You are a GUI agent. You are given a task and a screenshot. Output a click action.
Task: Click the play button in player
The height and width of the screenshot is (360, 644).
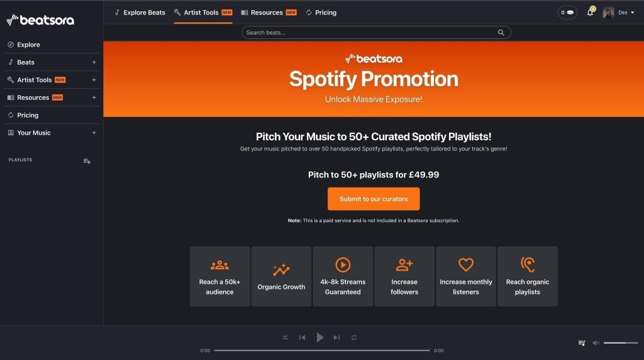(x=319, y=338)
